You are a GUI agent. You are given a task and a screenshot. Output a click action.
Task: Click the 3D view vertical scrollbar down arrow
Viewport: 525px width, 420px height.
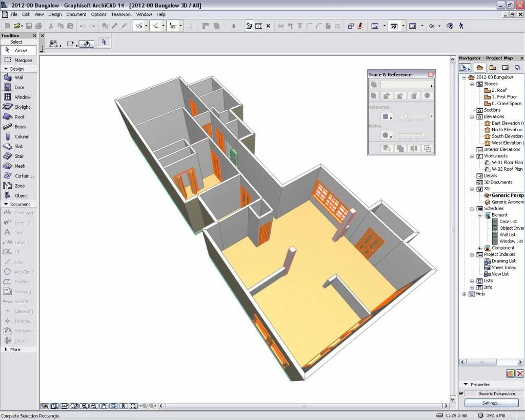coord(453,399)
